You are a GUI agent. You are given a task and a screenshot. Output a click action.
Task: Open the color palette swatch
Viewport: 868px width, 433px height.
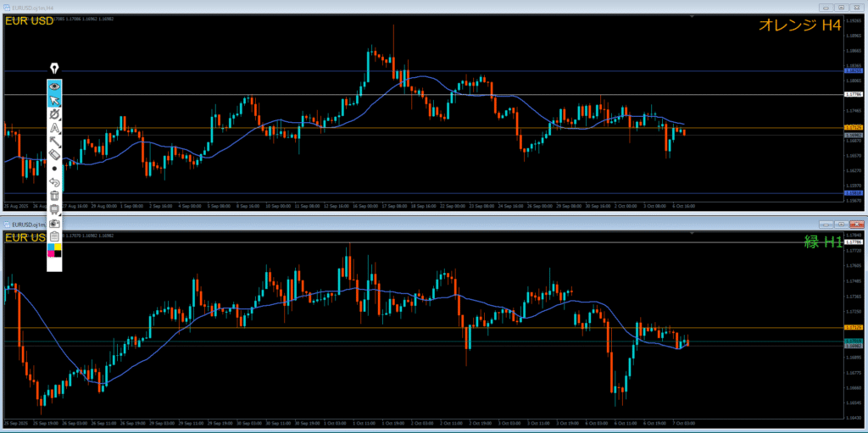coord(55,252)
